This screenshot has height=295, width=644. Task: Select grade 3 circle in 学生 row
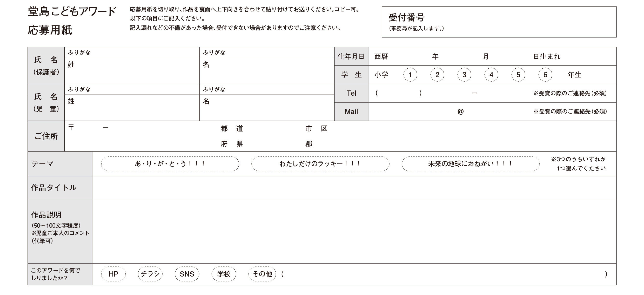pos(464,75)
